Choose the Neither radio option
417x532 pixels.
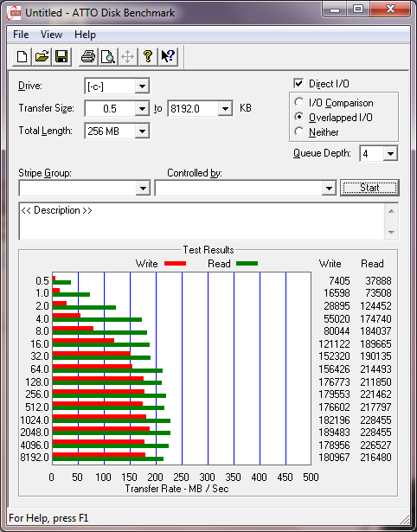point(299,131)
